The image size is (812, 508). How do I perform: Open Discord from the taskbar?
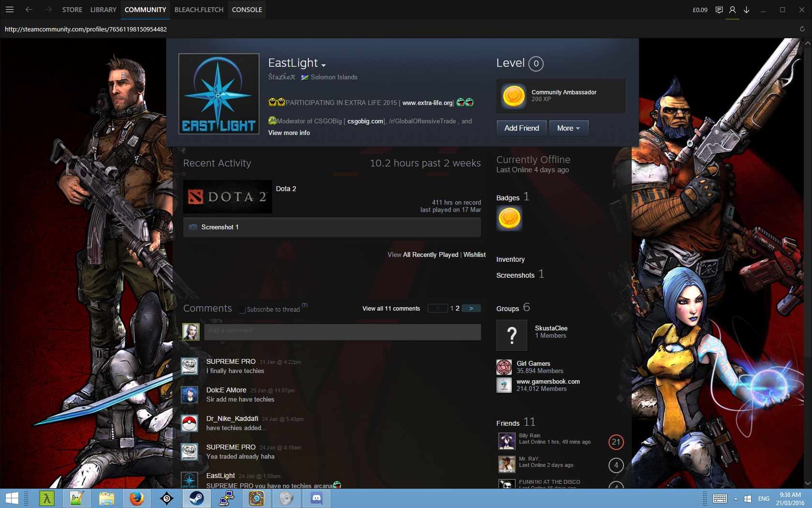click(x=317, y=498)
